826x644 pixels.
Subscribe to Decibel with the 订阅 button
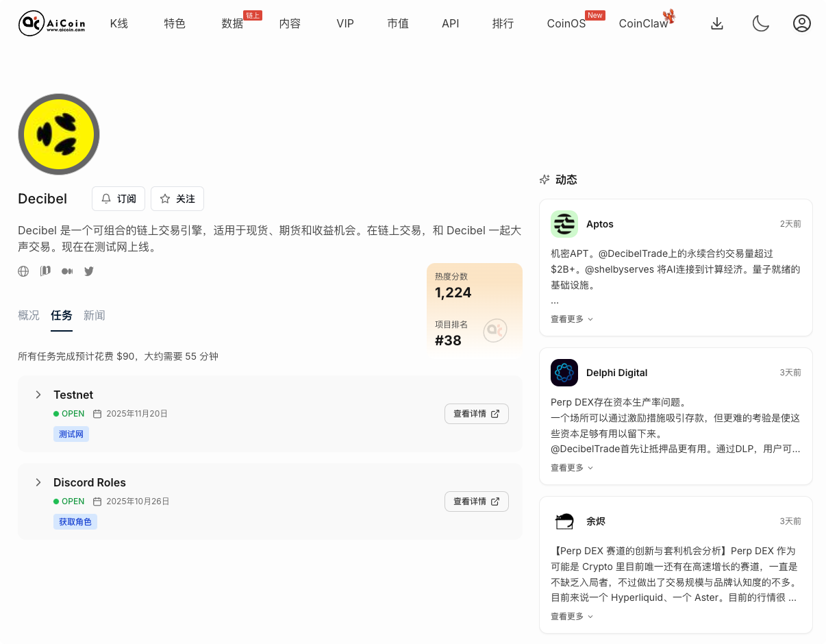(118, 199)
